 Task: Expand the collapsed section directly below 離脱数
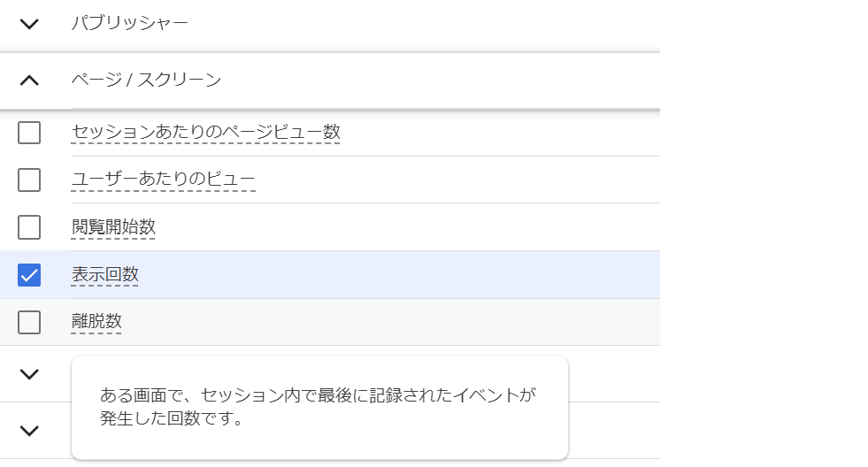coord(29,374)
